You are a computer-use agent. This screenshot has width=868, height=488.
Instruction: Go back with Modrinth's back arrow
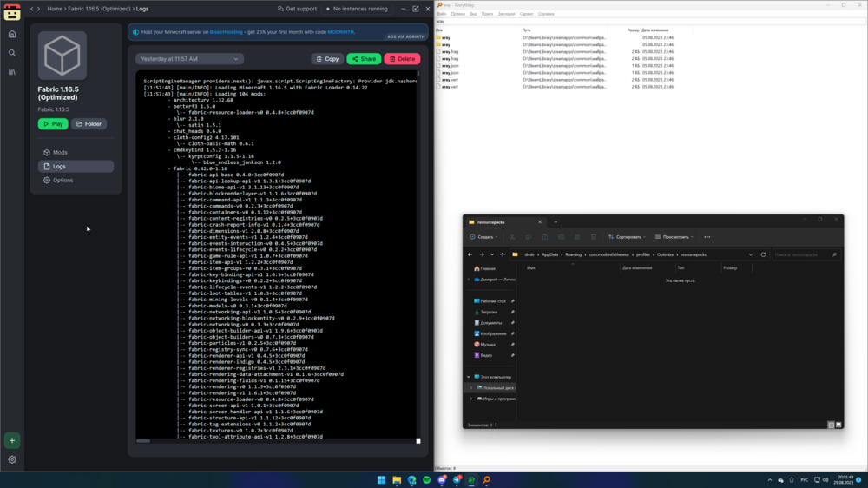pos(32,9)
